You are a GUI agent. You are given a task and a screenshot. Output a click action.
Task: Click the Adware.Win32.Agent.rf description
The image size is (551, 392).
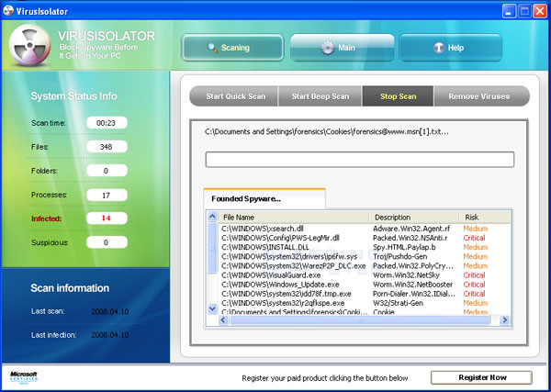click(x=411, y=229)
